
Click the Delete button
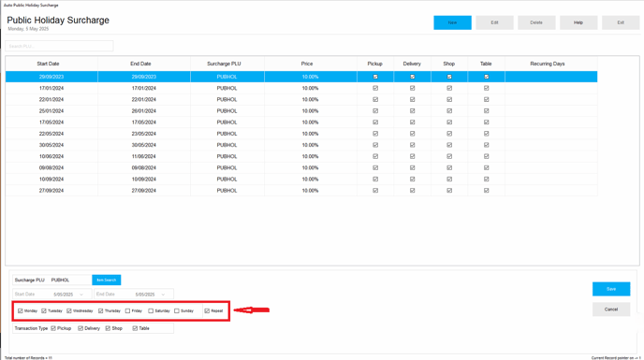536,22
